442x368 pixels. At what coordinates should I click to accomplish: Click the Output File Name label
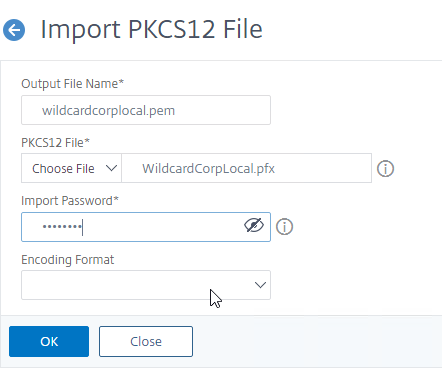click(72, 84)
